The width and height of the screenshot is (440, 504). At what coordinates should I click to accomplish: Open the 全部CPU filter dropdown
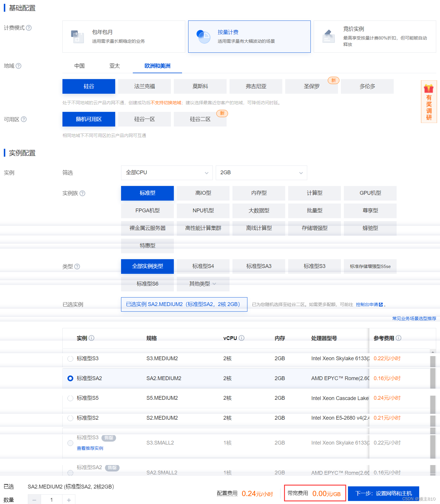pyautogui.click(x=167, y=173)
